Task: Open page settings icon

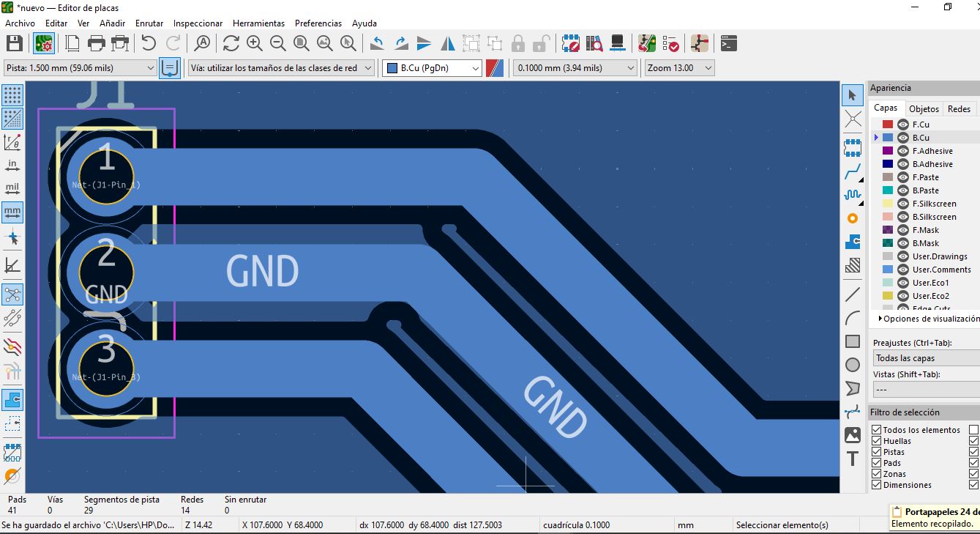Action: coord(72,43)
